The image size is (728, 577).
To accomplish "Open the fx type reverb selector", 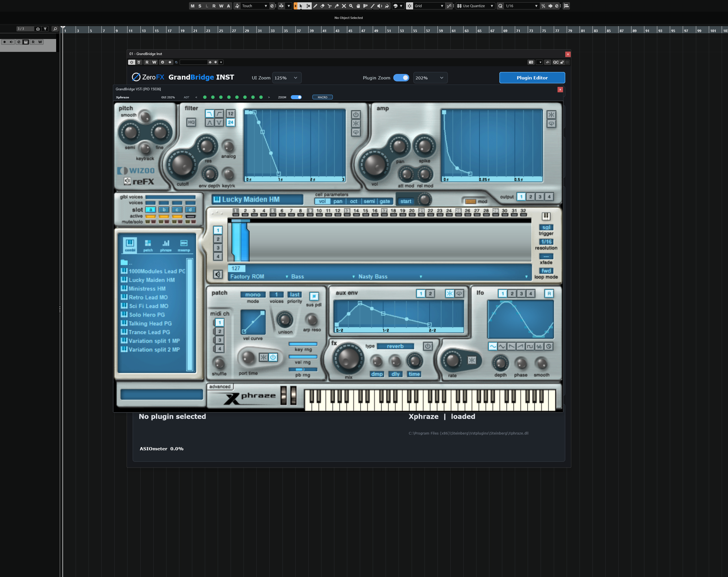I will [x=395, y=346].
